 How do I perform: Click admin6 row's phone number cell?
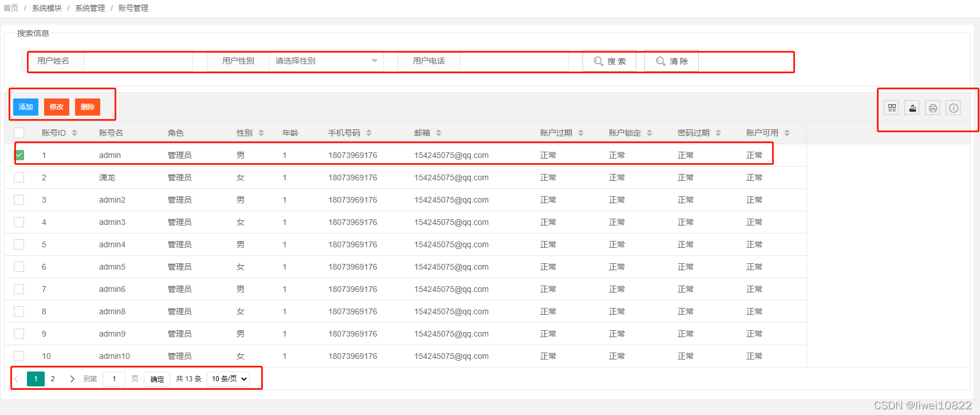pyautogui.click(x=353, y=289)
